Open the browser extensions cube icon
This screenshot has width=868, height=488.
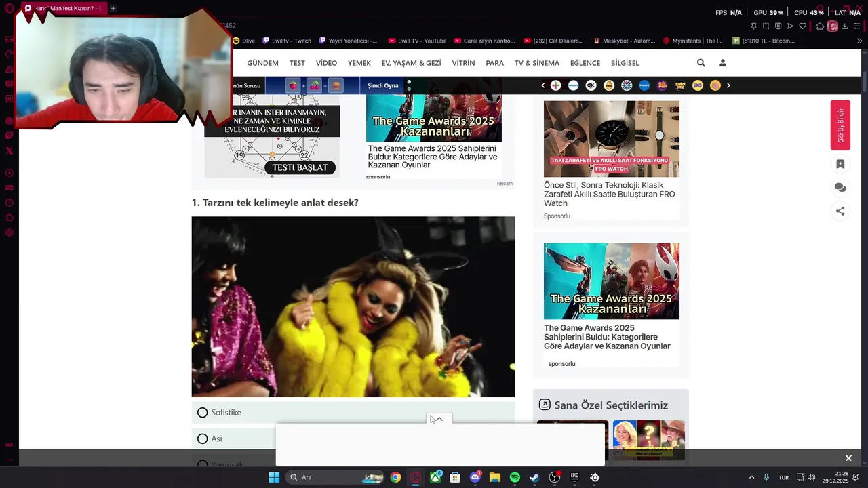820,26
